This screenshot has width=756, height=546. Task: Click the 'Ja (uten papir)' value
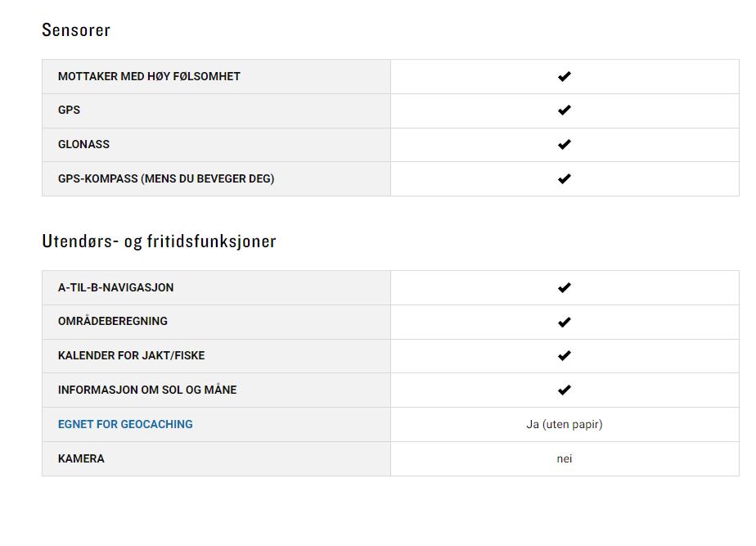pyautogui.click(x=564, y=424)
